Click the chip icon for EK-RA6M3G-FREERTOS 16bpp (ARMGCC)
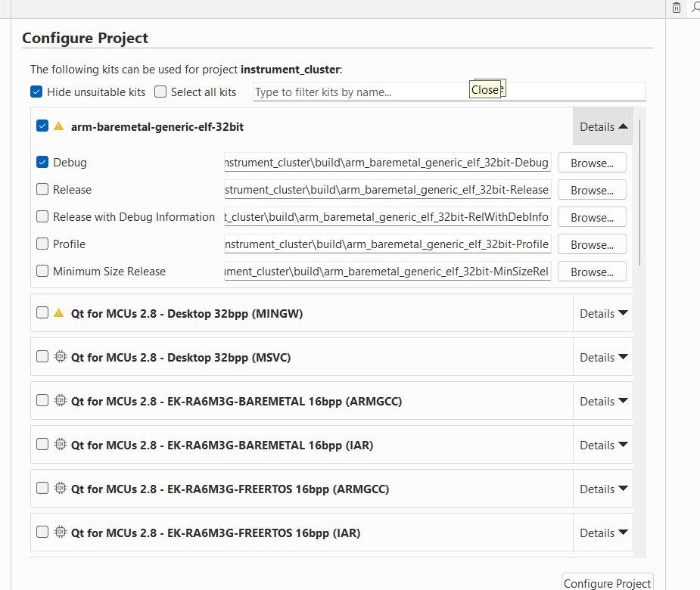Viewport: 700px width, 590px height. coord(61,489)
